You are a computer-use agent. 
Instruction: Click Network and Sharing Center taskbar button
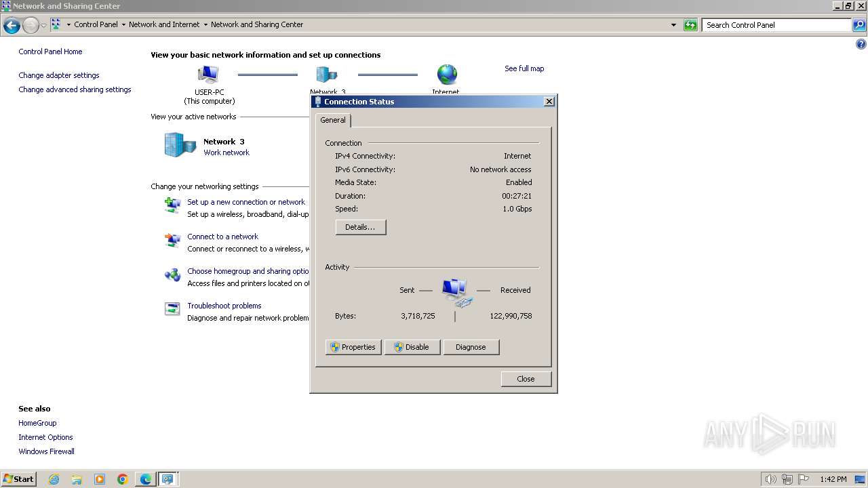pos(167,479)
